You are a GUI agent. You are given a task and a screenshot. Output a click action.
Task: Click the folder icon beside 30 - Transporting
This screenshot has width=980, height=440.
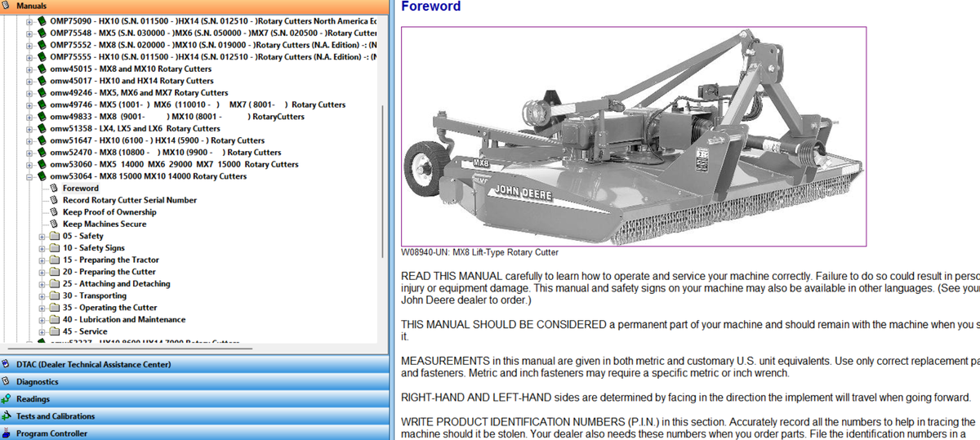coord(55,296)
